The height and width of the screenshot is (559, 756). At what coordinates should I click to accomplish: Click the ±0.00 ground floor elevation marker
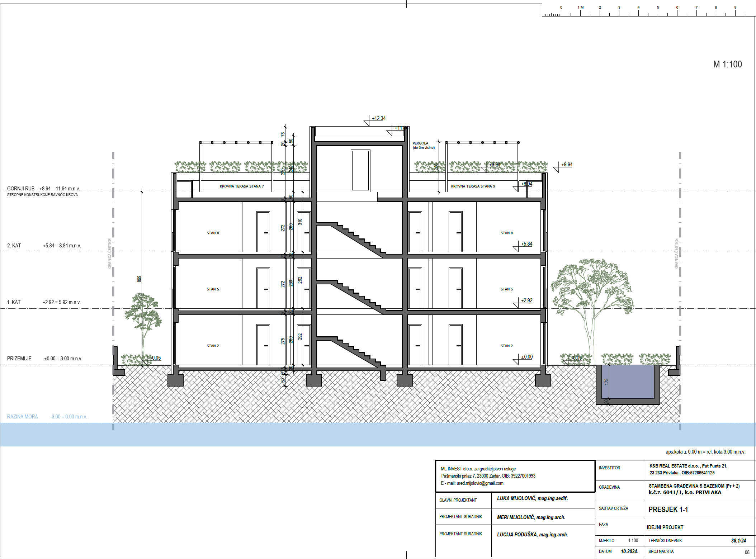[516, 361]
